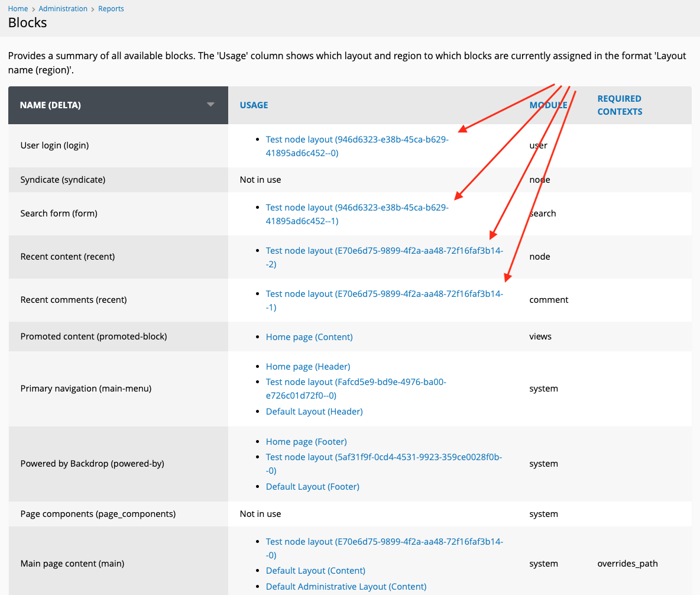Viewport: 700px width, 595px height.
Task: Open Default Layout (Header) link
Action: tap(315, 412)
